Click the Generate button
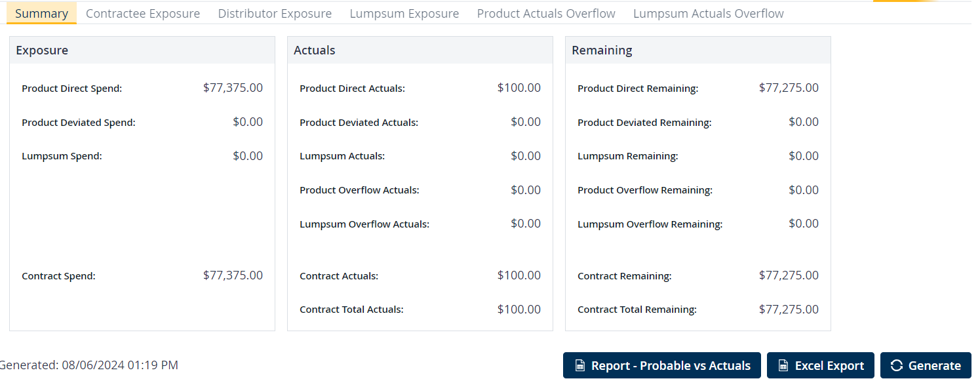Image resolution: width=980 pixels, height=383 pixels. pos(926,366)
